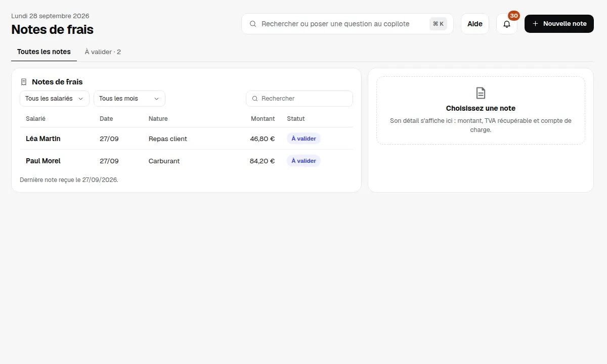Open the Tous les salariés dropdown

[x=55, y=99]
